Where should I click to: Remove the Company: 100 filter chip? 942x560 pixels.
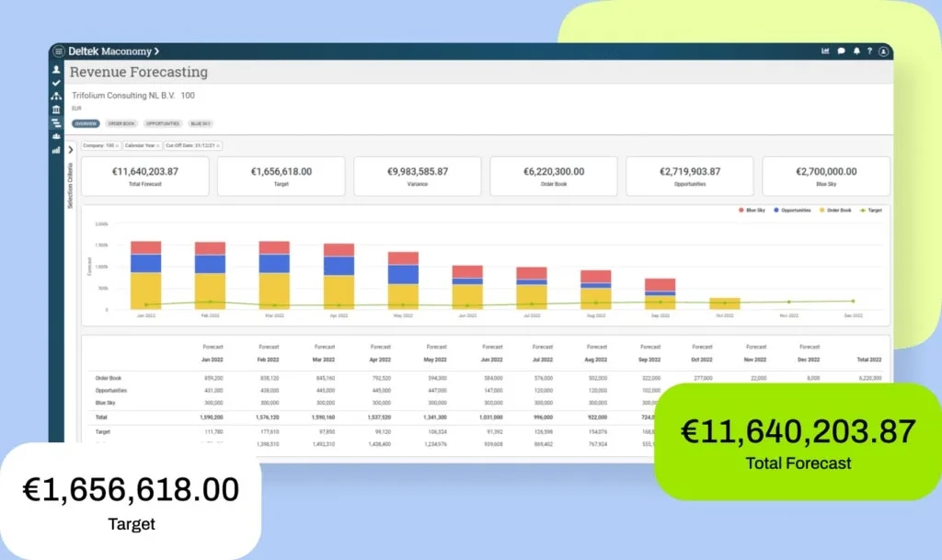tap(117, 146)
